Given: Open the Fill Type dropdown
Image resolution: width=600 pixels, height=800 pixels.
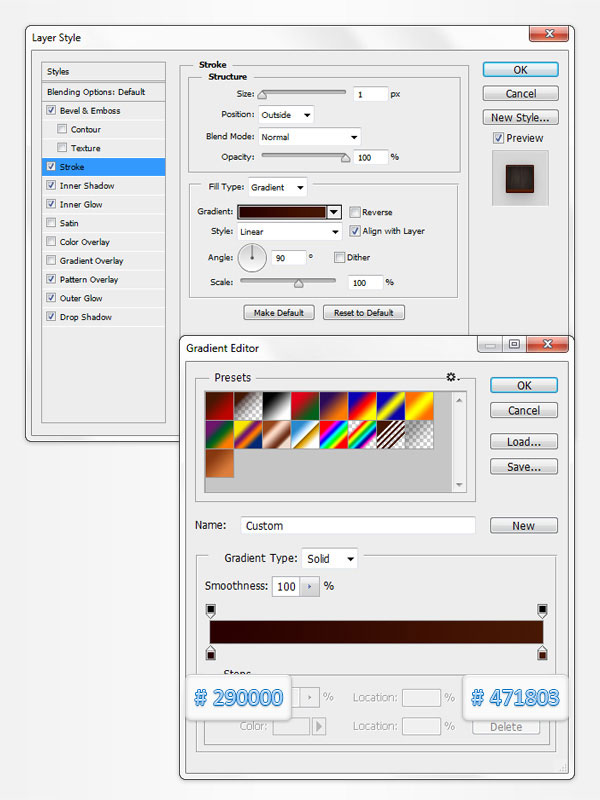Looking at the screenshot, I should pos(278,187).
